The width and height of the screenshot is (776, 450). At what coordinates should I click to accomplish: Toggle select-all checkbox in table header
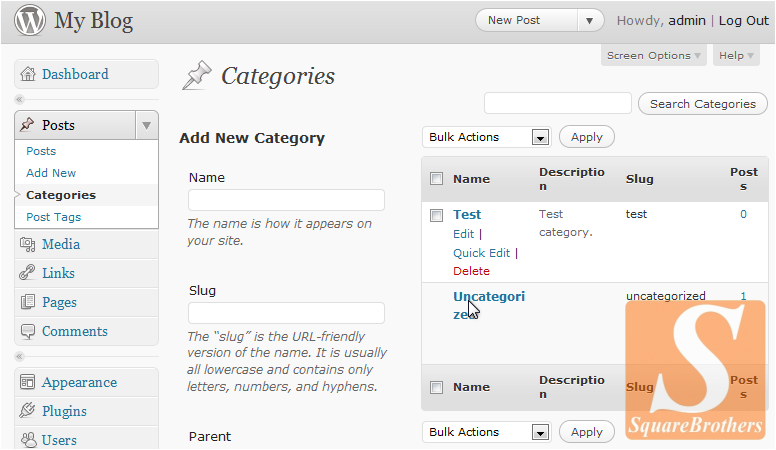pyautogui.click(x=436, y=179)
